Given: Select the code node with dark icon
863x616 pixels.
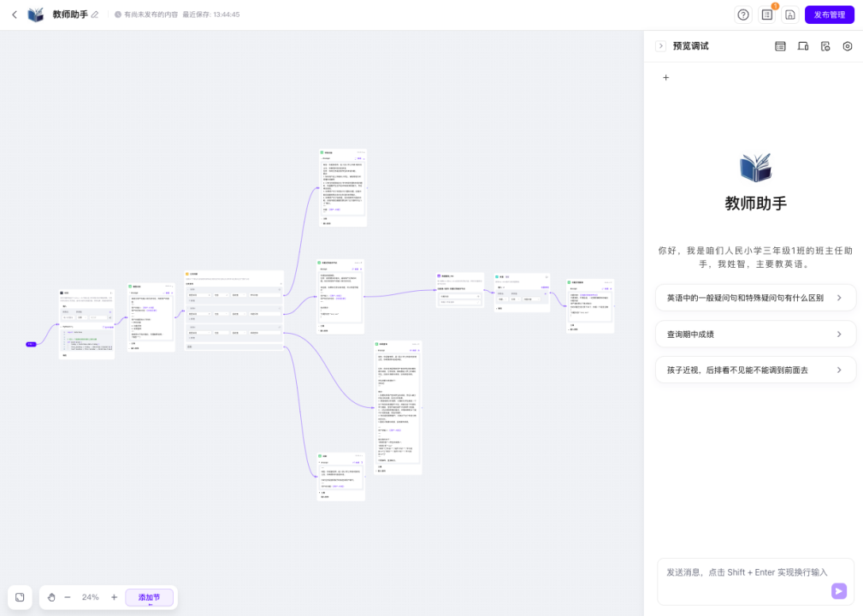Looking at the screenshot, I should 86,324.
